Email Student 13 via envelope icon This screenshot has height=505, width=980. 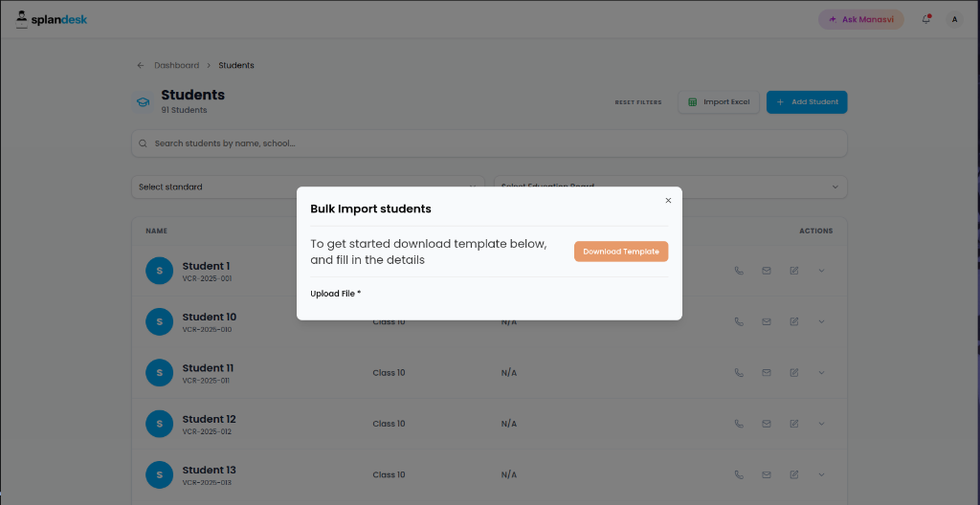(x=767, y=474)
